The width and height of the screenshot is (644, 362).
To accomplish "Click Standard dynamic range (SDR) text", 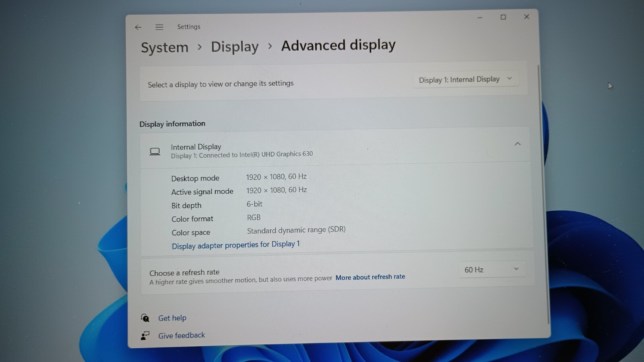I will 296,230.
